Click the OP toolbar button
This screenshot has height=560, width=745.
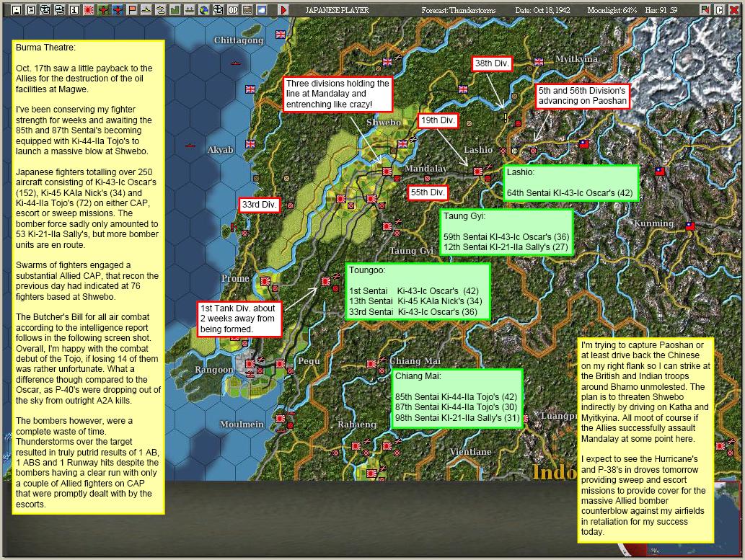(x=233, y=9)
